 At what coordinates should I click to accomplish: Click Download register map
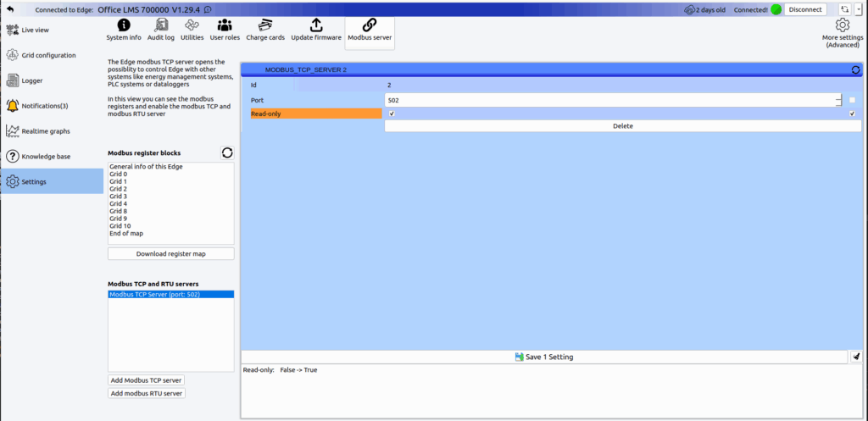[x=171, y=254]
